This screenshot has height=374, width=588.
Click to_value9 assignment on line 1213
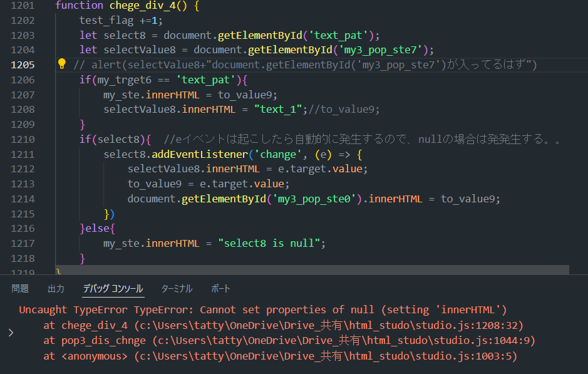(x=209, y=184)
